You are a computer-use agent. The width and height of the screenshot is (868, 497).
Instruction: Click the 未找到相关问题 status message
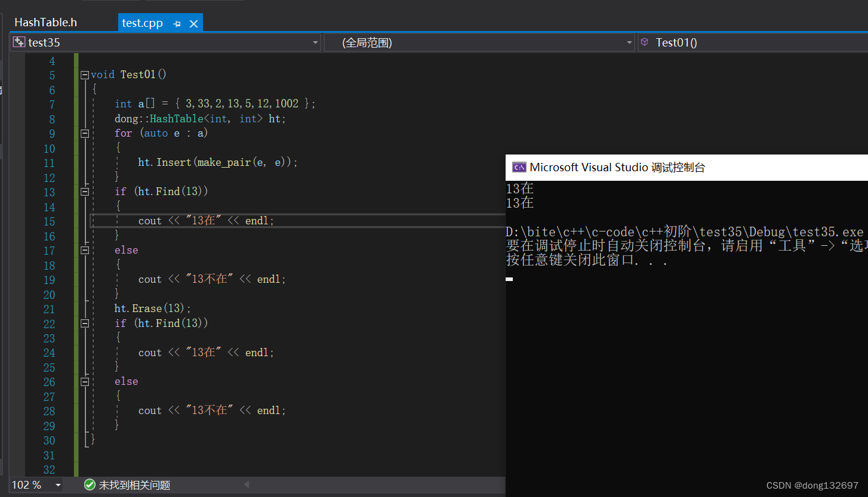(x=134, y=485)
